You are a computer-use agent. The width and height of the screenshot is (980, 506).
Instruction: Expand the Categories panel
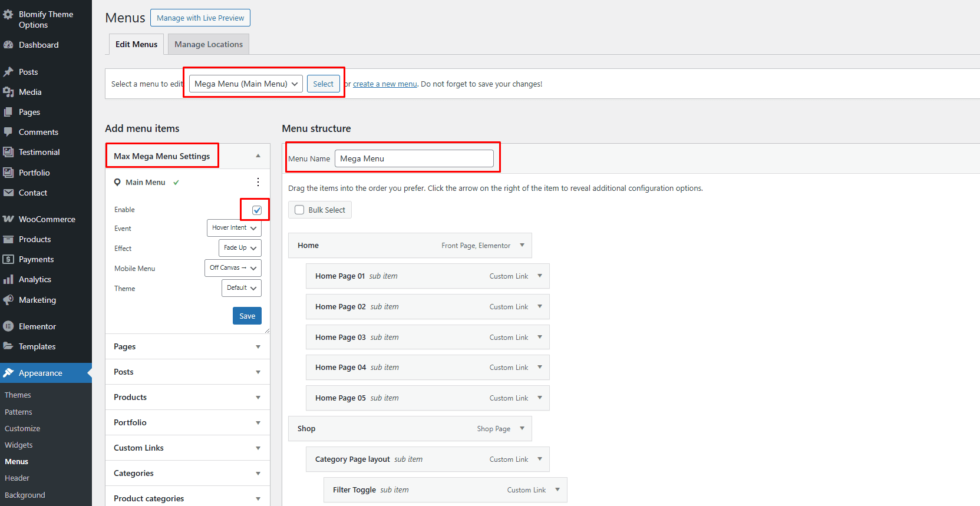point(258,474)
